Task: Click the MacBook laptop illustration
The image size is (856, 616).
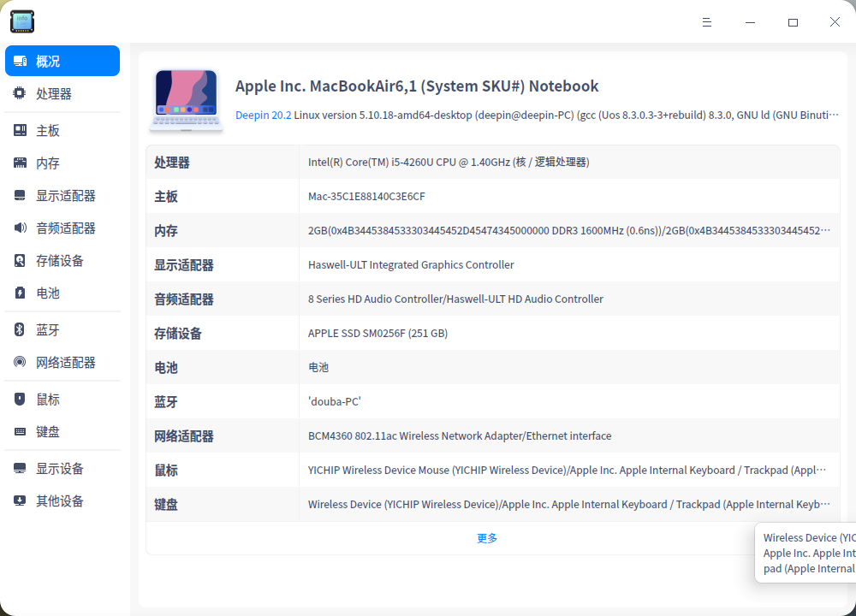Action: click(186, 101)
